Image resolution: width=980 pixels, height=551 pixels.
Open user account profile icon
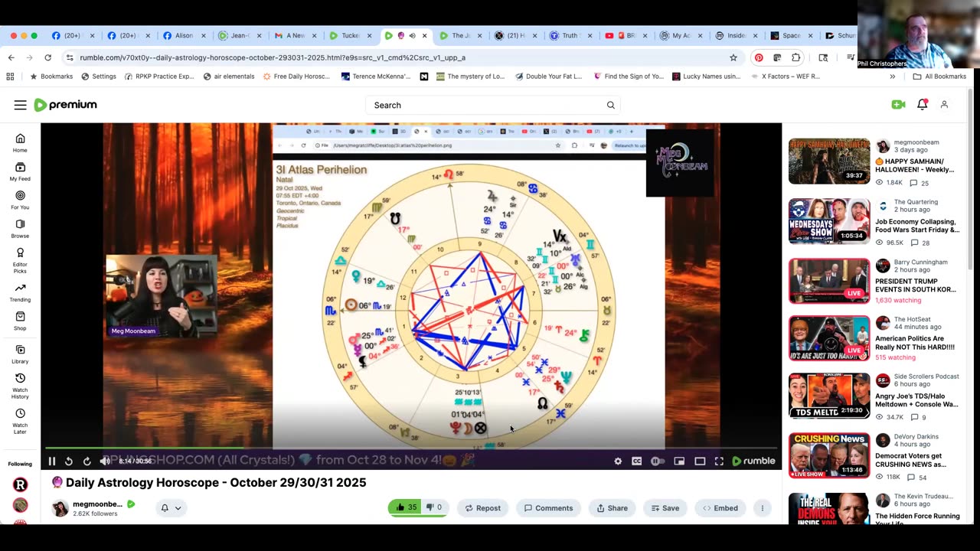(944, 105)
